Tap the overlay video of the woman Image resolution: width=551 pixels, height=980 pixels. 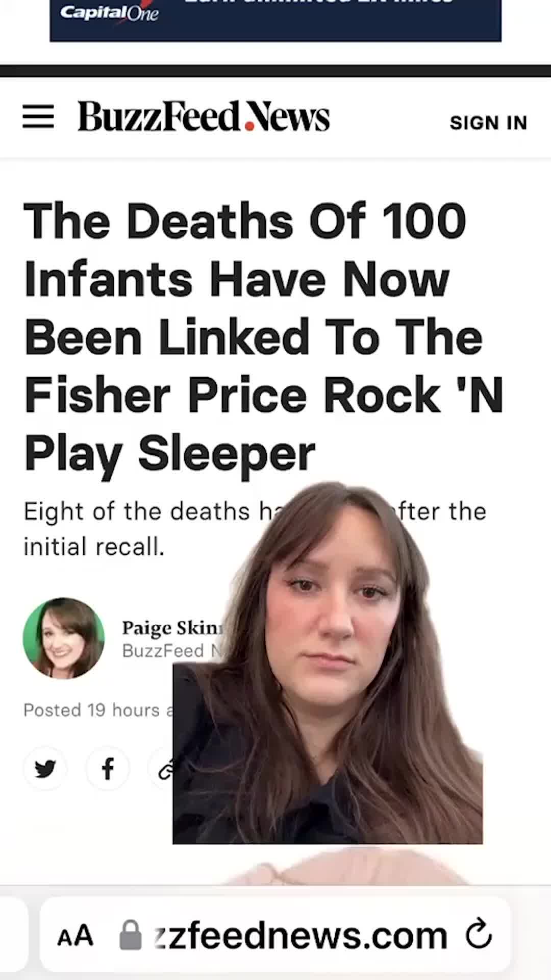point(328,663)
